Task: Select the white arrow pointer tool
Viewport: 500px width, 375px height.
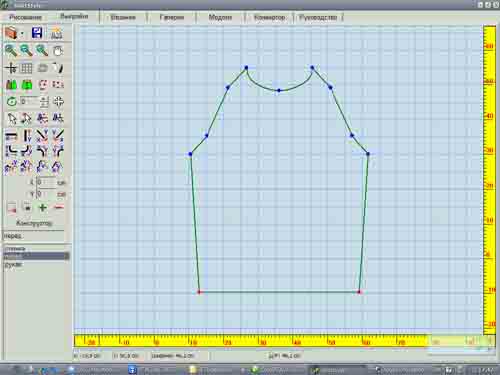Action: (12, 118)
